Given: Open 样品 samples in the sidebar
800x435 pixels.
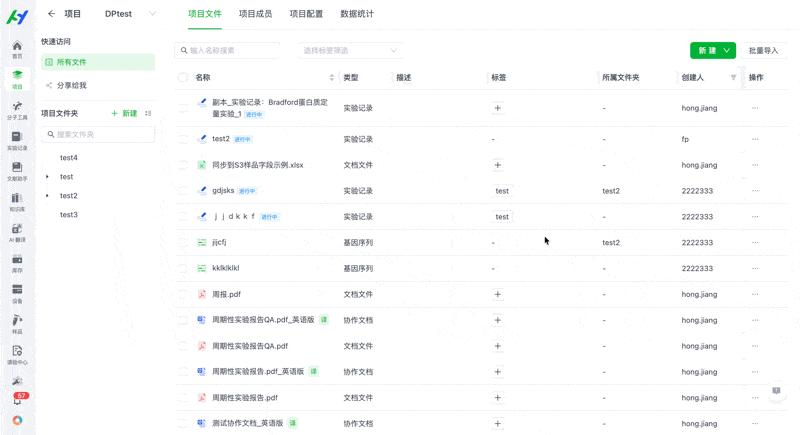Looking at the screenshot, I should point(17,324).
